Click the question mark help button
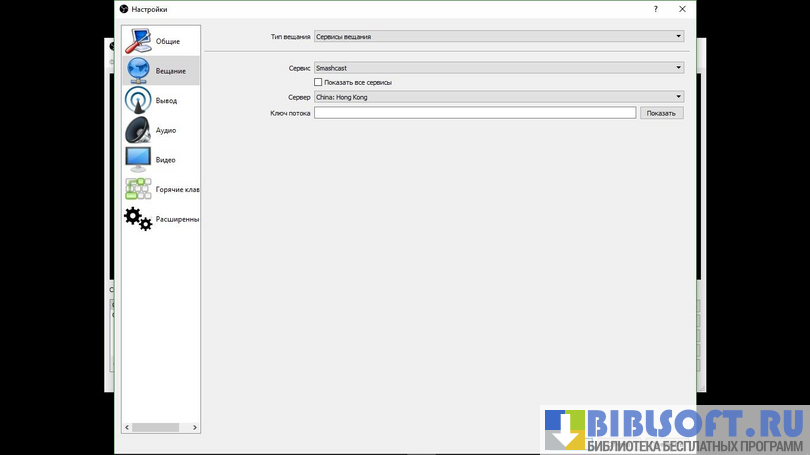The image size is (810, 455). (656, 9)
